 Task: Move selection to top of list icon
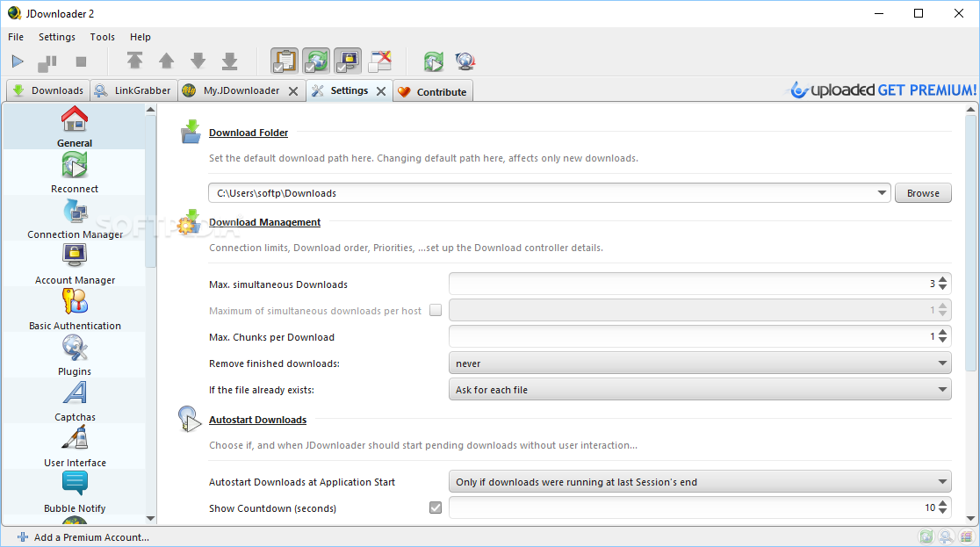click(x=134, y=61)
